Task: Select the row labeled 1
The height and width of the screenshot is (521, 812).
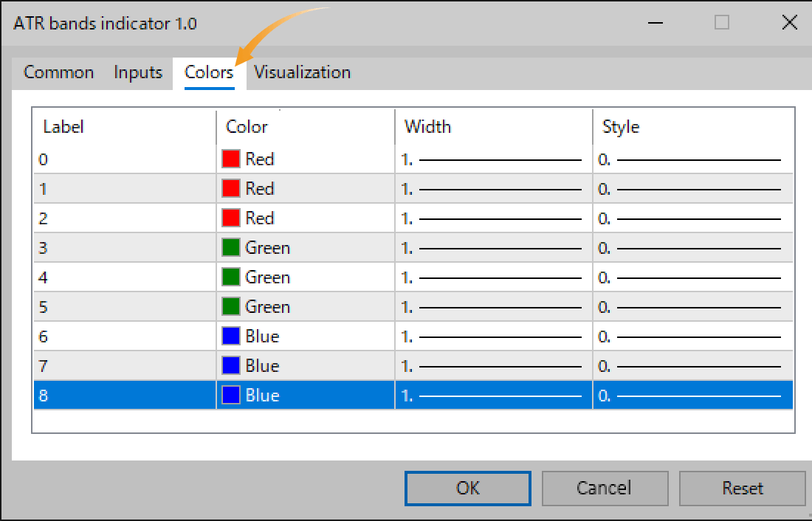Action: pyautogui.click(x=111, y=188)
